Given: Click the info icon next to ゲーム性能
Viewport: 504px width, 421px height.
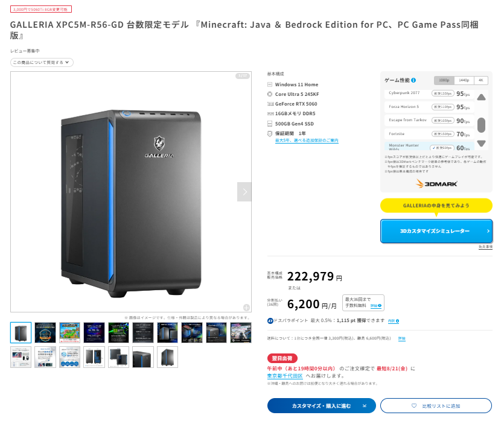Looking at the screenshot, I should point(413,80).
